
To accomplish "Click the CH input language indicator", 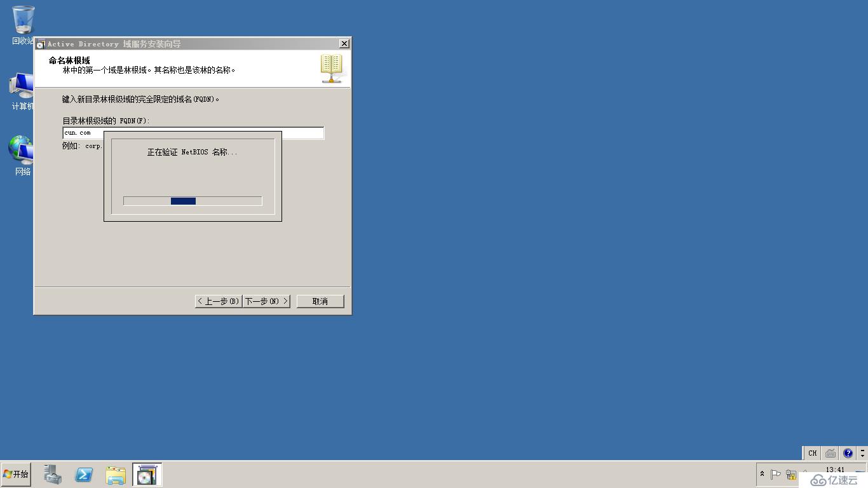I will click(812, 453).
